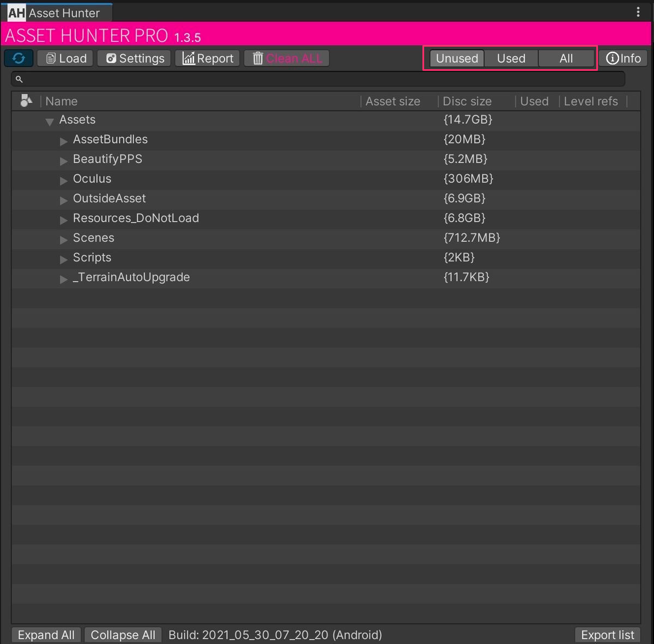
Task: Click the Clean ALL trash button
Action: (x=287, y=58)
